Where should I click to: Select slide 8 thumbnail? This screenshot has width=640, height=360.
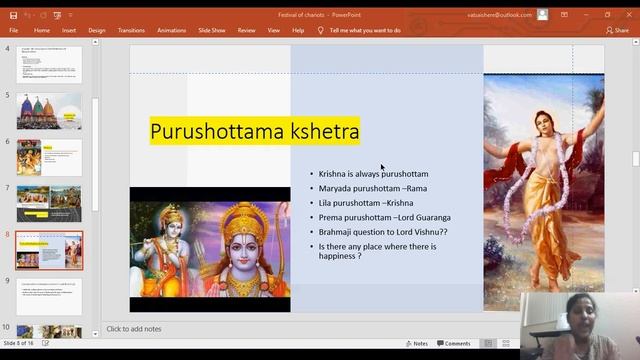[x=49, y=250]
